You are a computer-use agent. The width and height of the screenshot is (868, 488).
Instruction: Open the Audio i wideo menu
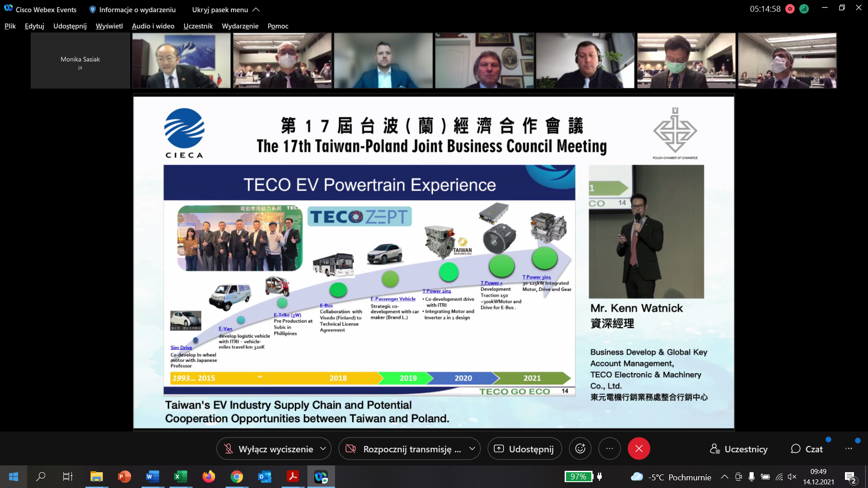[x=153, y=26]
